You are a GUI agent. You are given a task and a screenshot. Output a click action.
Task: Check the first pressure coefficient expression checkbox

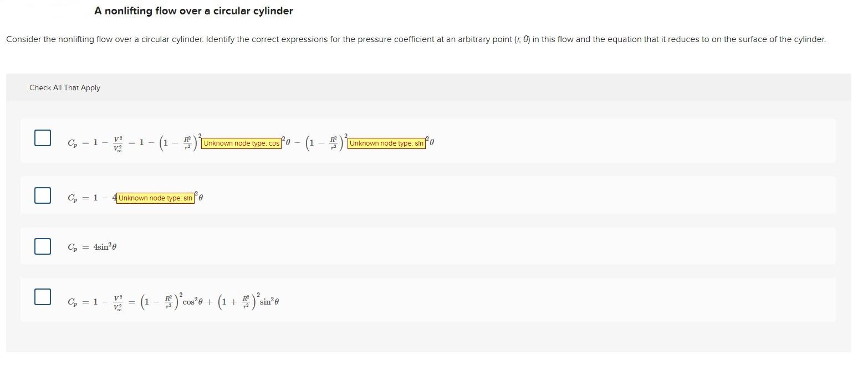[x=42, y=138]
